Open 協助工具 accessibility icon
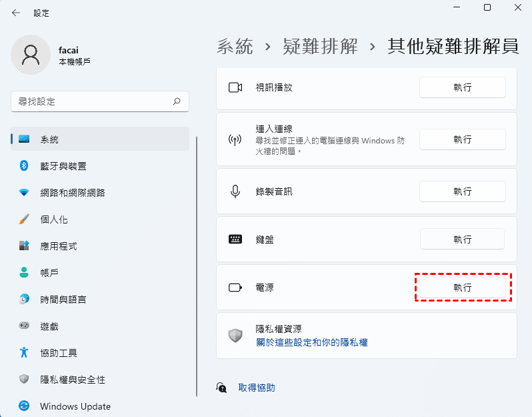The image size is (532, 417). [x=25, y=352]
